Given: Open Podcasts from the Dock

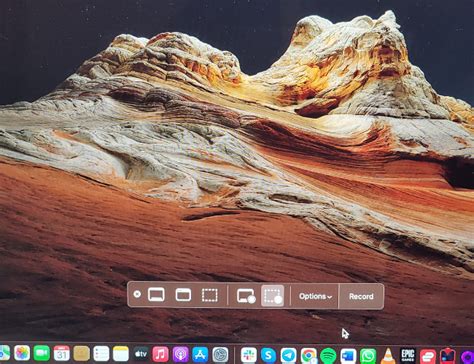Looking at the screenshot, I should point(180,354).
